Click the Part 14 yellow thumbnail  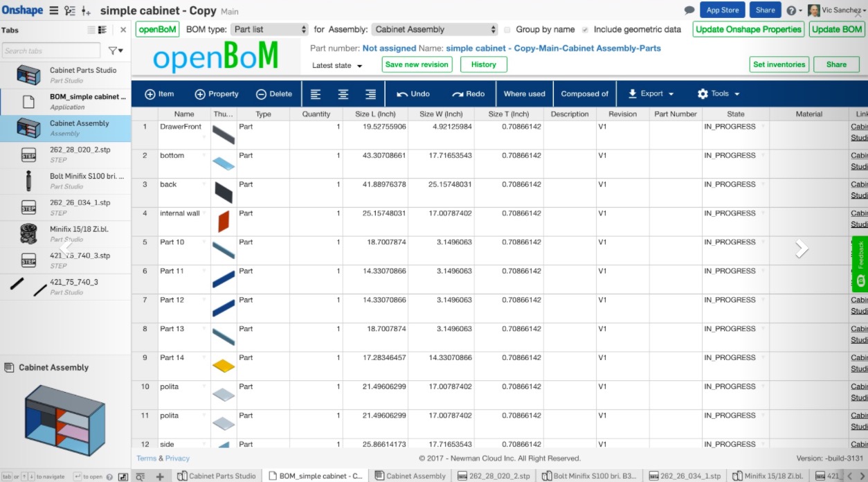click(224, 366)
